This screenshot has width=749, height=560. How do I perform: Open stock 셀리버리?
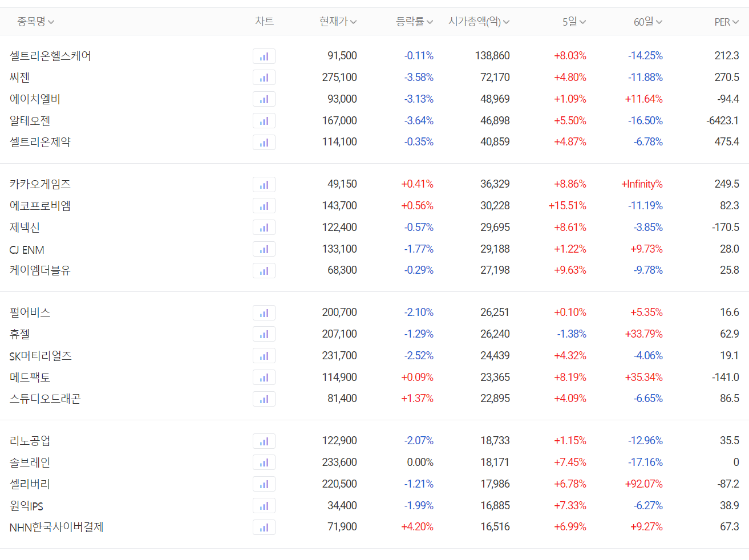coord(30,484)
